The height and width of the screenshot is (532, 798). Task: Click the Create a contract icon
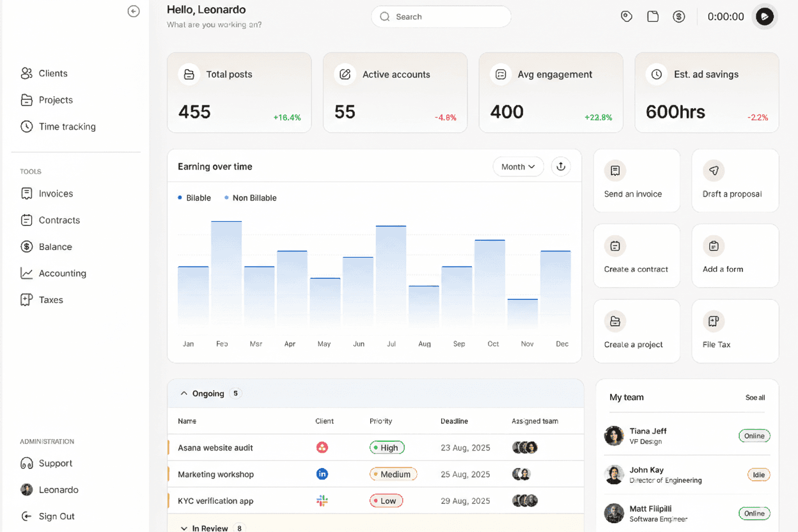[614, 246]
